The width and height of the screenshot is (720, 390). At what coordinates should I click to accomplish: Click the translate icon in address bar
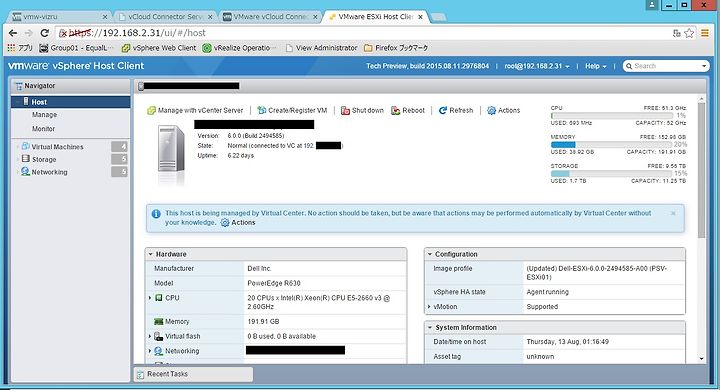pos(676,33)
